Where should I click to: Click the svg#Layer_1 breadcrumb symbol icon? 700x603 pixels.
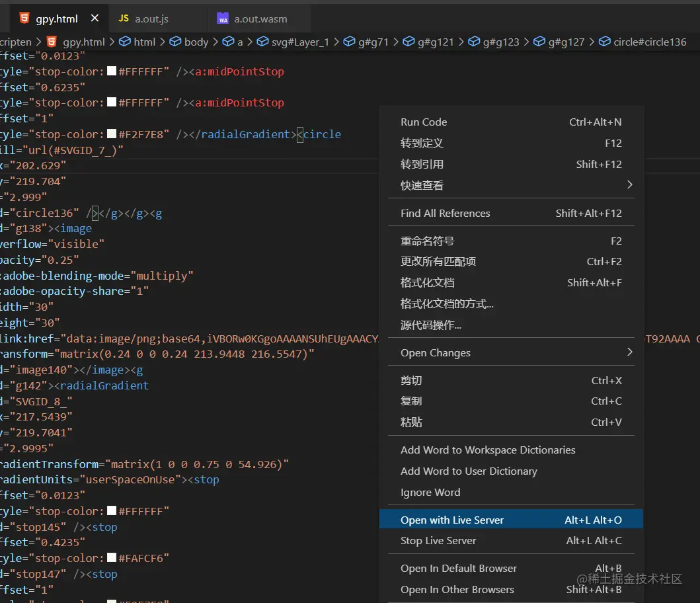point(261,42)
